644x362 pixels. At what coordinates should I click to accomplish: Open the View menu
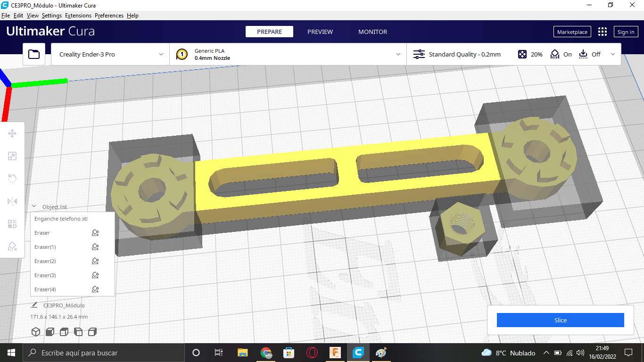(33, 16)
